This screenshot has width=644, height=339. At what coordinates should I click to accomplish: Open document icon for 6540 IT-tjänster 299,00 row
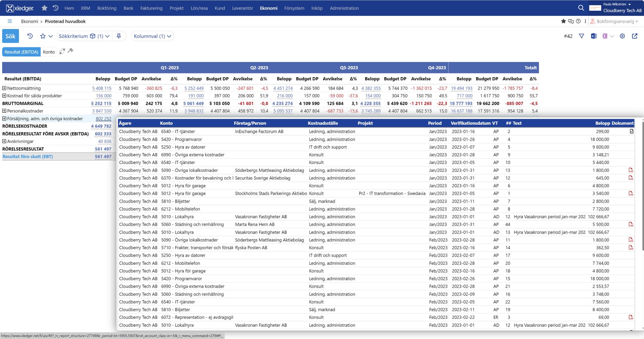click(x=632, y=132)
